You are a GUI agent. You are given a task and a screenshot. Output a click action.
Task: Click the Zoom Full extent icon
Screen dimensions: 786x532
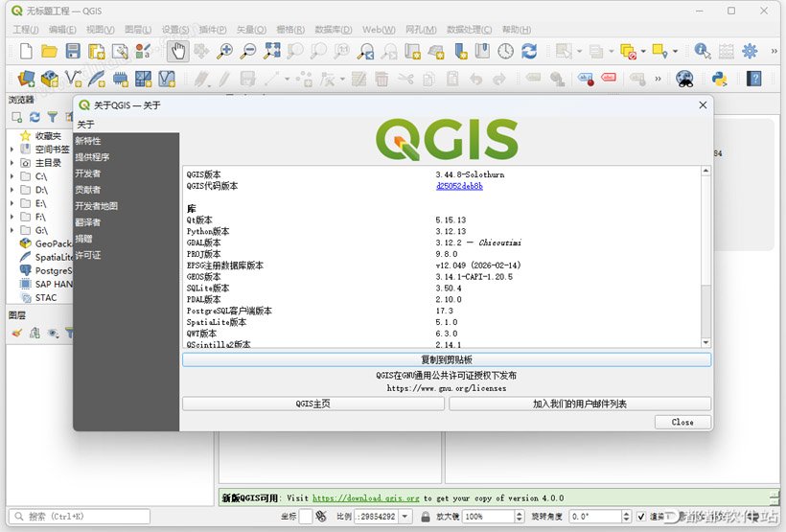[x=272, y=51]
